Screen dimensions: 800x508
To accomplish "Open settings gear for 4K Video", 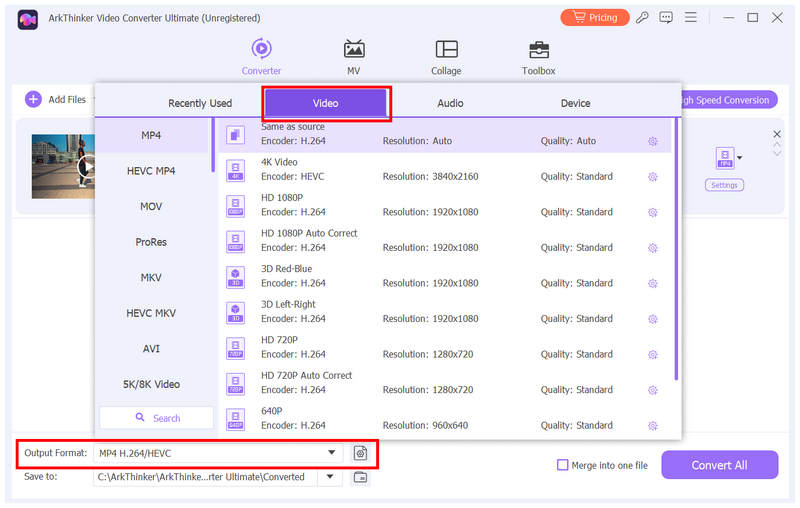I will click(653, 177).
